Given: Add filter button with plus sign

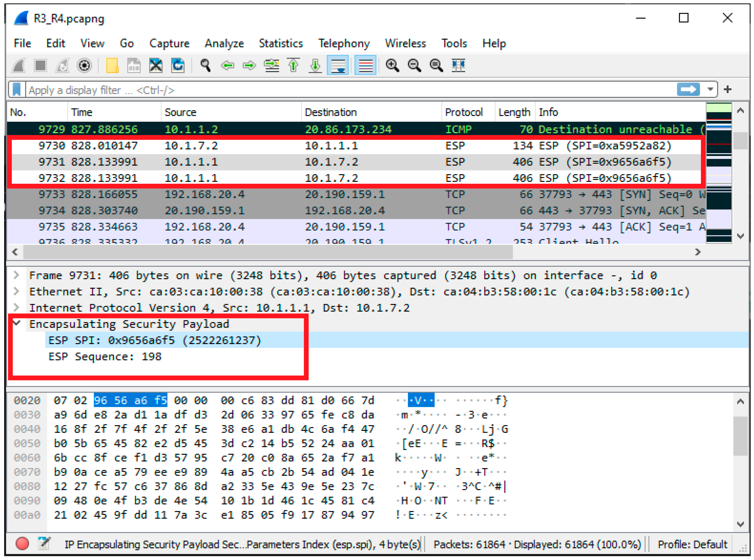Looking at the screenshot, I should pyautogui.click(x=728, y=89).
